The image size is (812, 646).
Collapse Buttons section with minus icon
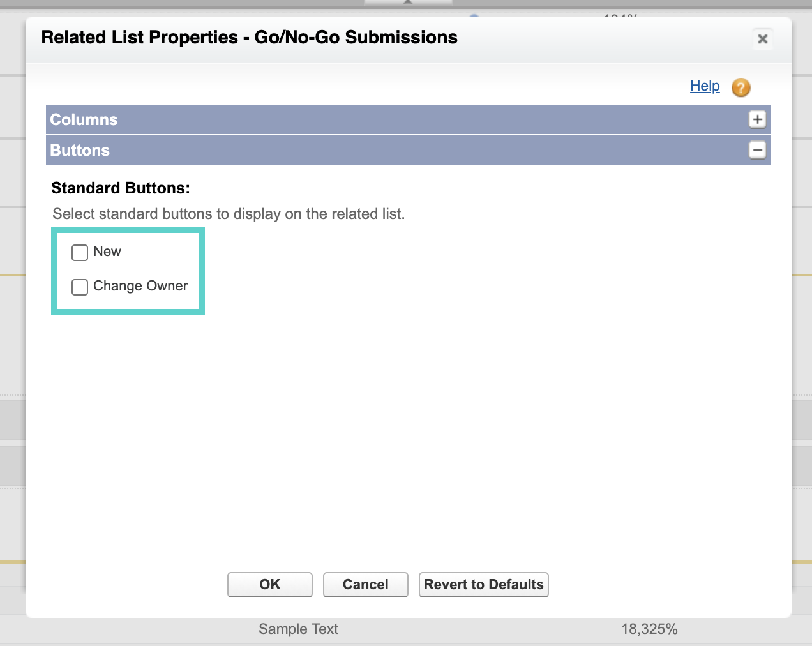tap(757, 151)
